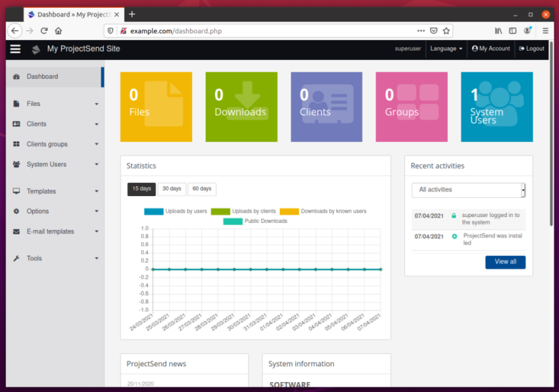Image resolution: width=559 pixels, height=392 pixels.
Task: Expand the System Users sidebar submenu
Action: pos(97,164)
